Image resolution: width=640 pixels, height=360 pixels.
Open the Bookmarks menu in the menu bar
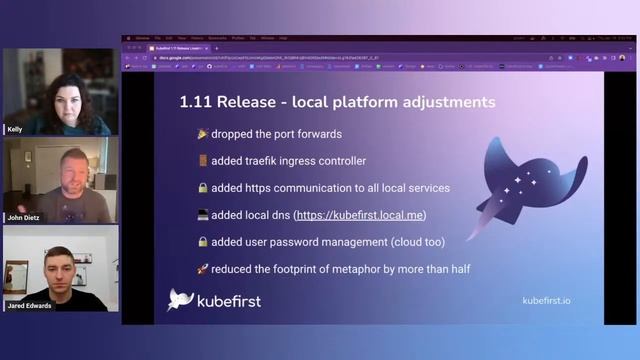click(x=217, y=38)
